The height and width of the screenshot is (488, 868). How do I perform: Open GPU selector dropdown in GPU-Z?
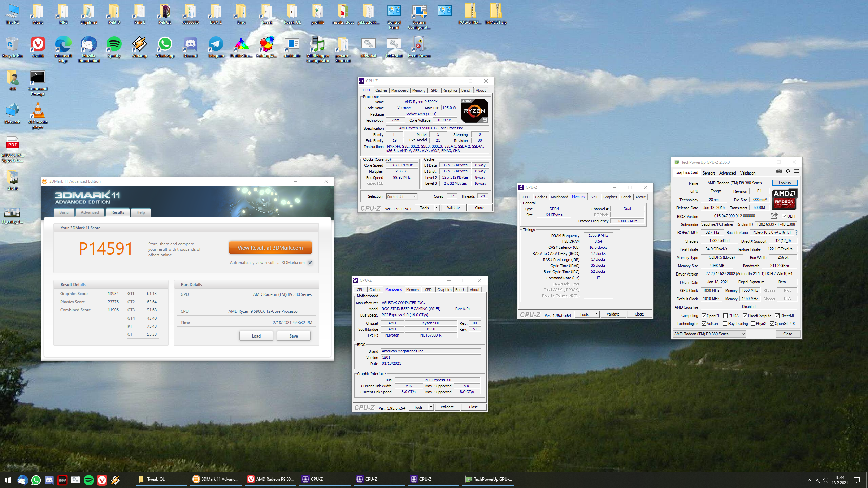[709, 334]
